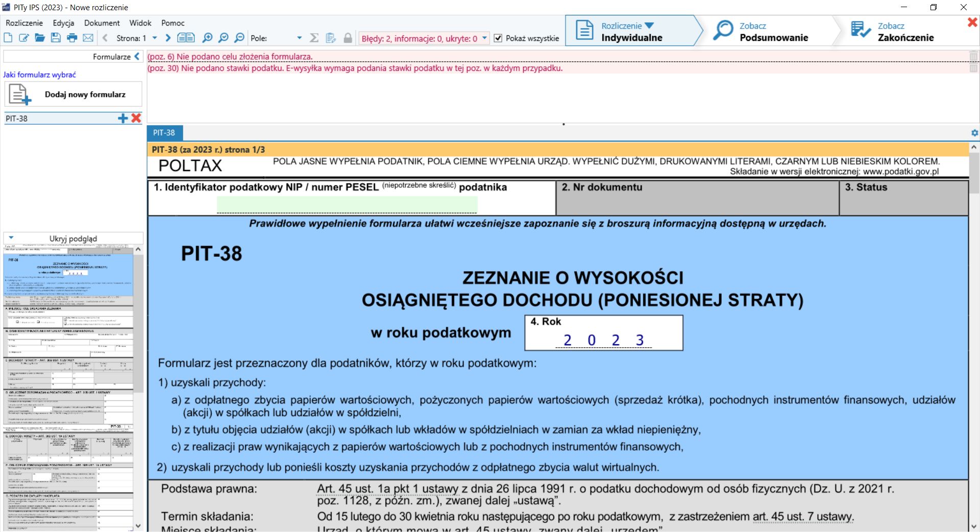The height and width of the screenshot is (532, 980).
Task: Click the form's vertical scrollbar
Action: pyautogui.click(x=974, y=174)
